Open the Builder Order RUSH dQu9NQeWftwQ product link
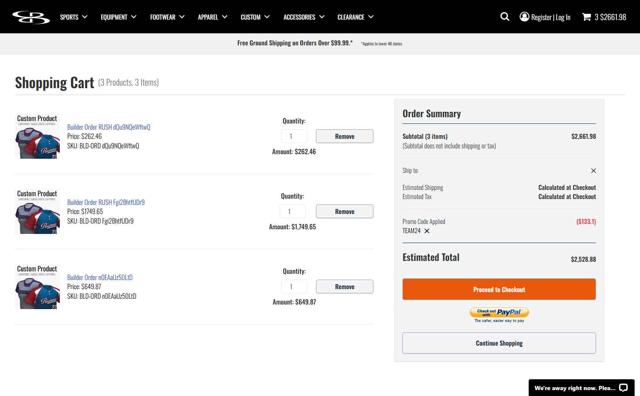This screenshot has width=640, height=396. [109, 127]
